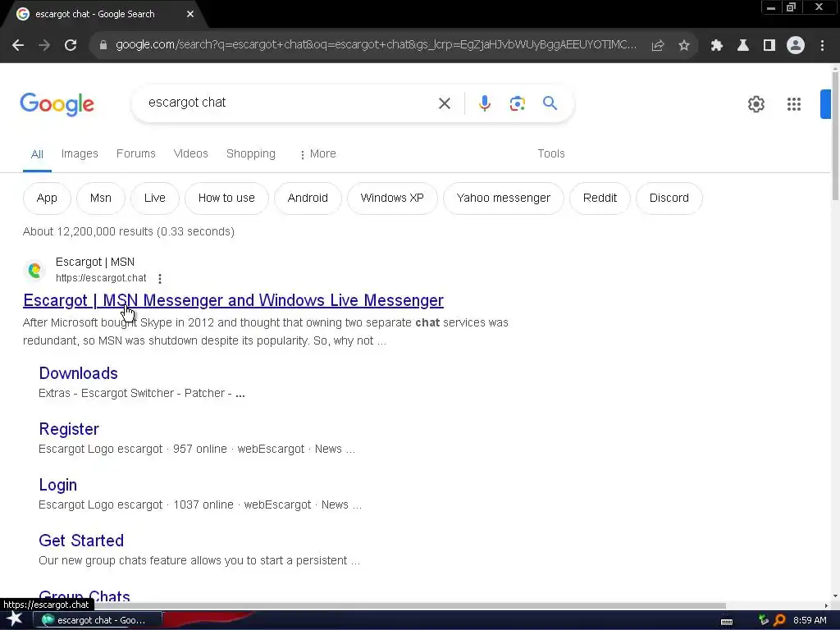Go back using the browser back arrow
840x630 pixels.
18,46
